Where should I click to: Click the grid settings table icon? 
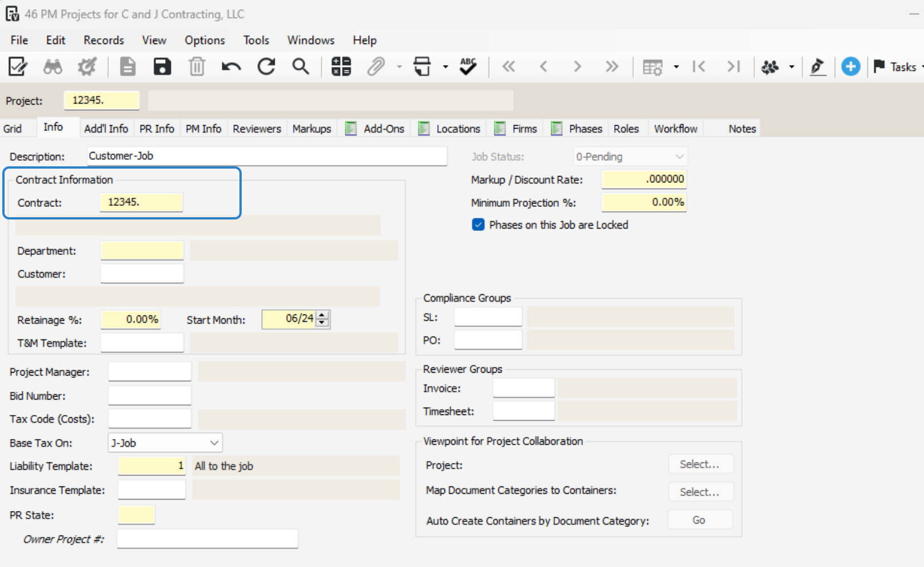[653, 67]
